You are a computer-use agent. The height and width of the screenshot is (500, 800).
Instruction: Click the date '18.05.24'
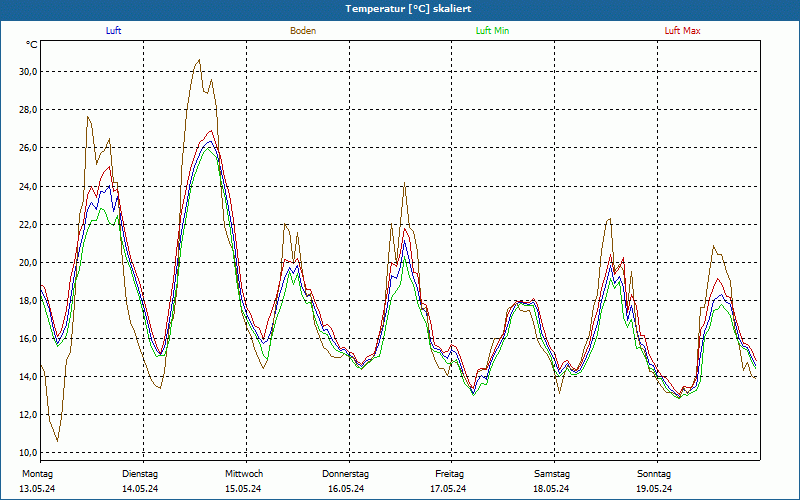(x=551, y=489)
